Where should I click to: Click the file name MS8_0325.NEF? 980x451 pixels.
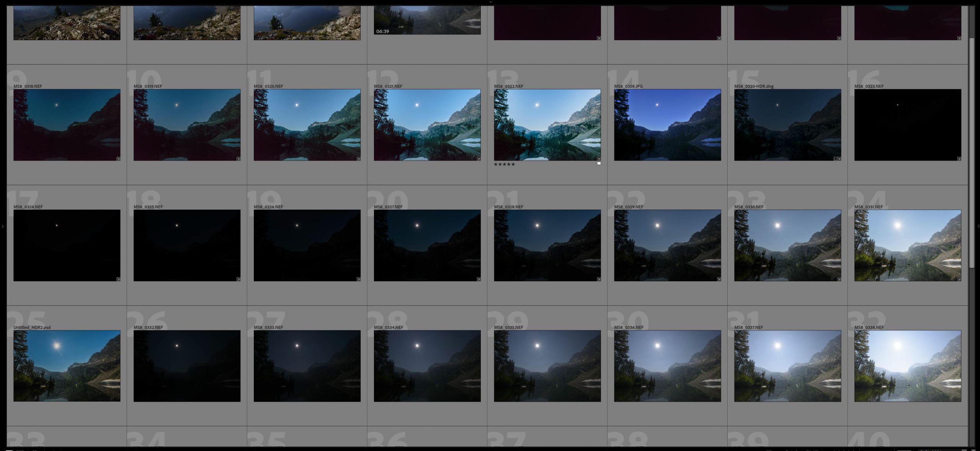click(x=148, y=207)
